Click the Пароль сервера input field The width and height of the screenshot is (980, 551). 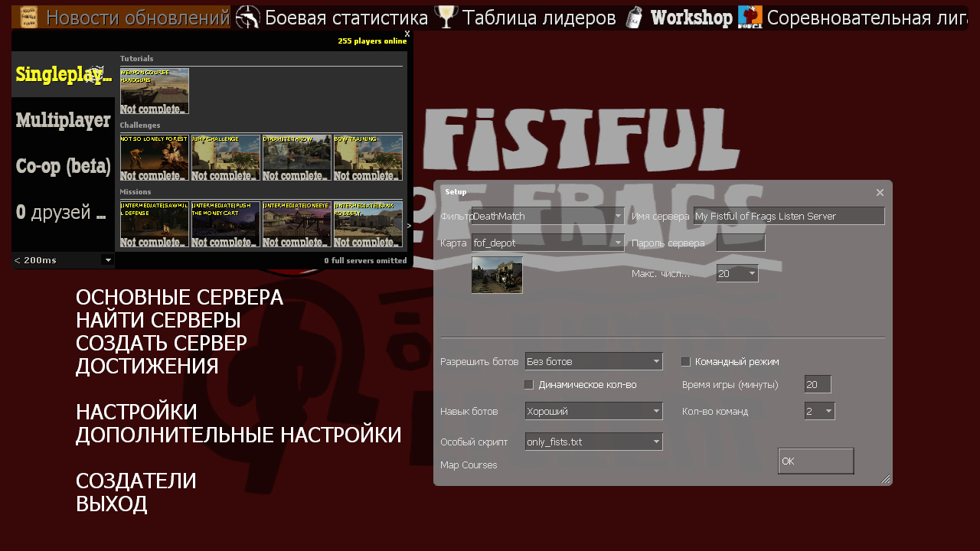click(x=740, y=243)
